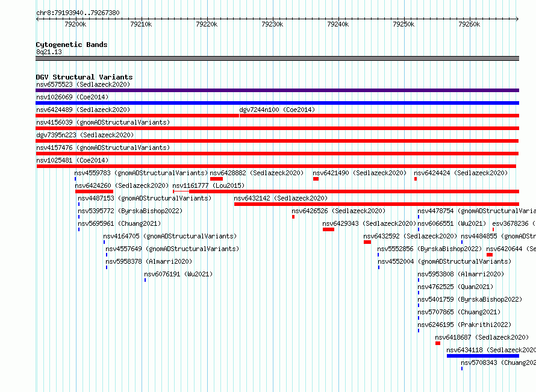Open the nsv6421490 (Sedlazeck2020) label

pyautogui.click(x=360, y=173)
